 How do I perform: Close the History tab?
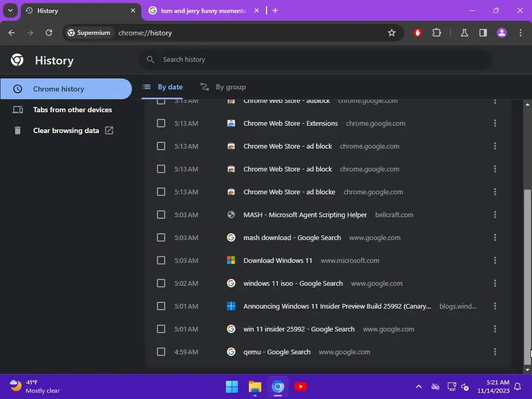pos(133,10)
